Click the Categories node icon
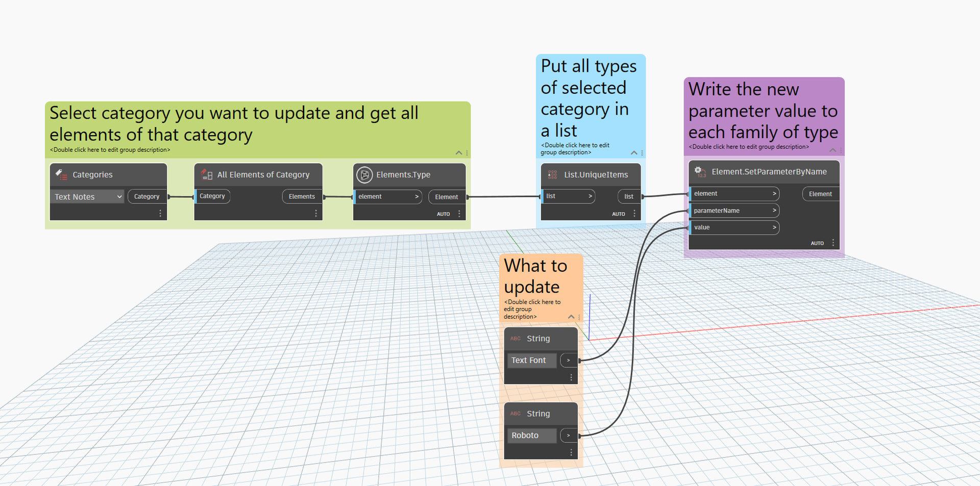Viewport: 980px width, 486px height. pyautogui.click(x=61, y=174)
